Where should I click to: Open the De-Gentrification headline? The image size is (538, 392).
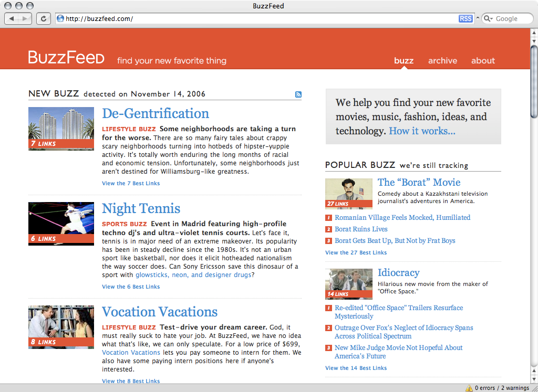click(x=156, y=113)
